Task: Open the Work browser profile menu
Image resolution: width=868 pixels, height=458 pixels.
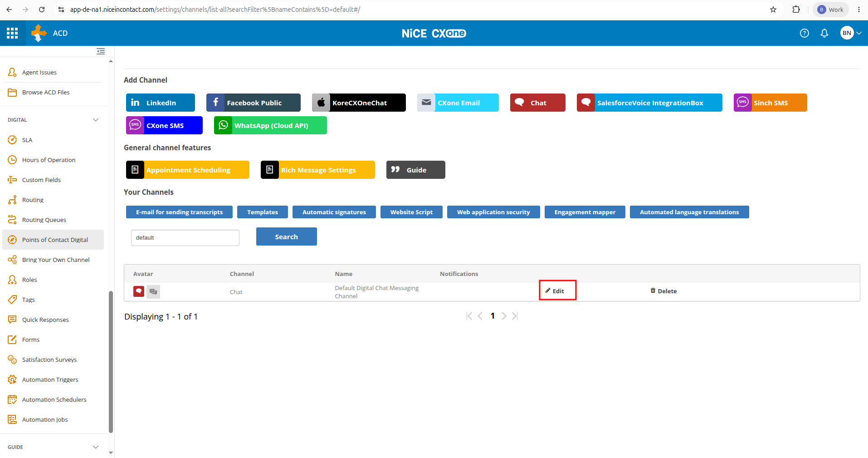Action: [830, 10]
